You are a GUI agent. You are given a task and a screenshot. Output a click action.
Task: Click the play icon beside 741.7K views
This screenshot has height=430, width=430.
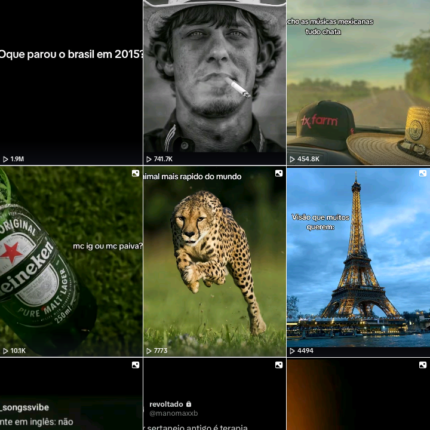click(149, 159)
